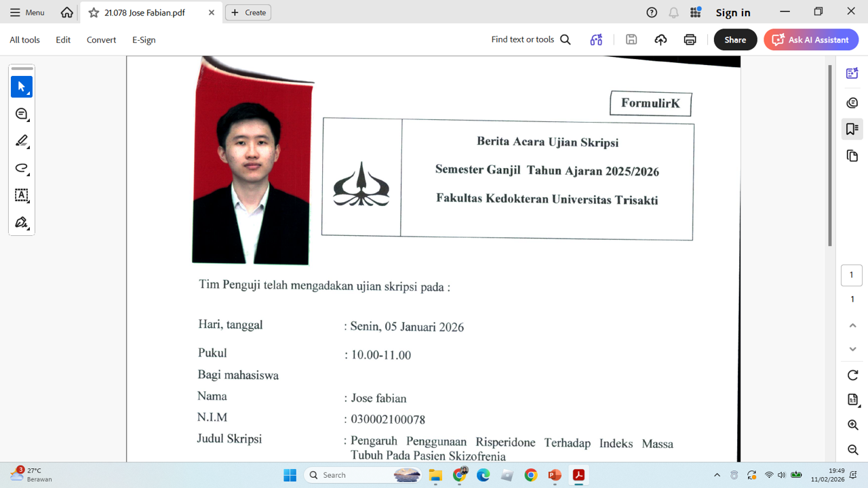Go to previous page with up chevron
Image resolution: width=868 pixels, height=488 pixels.
pos(852,325)
